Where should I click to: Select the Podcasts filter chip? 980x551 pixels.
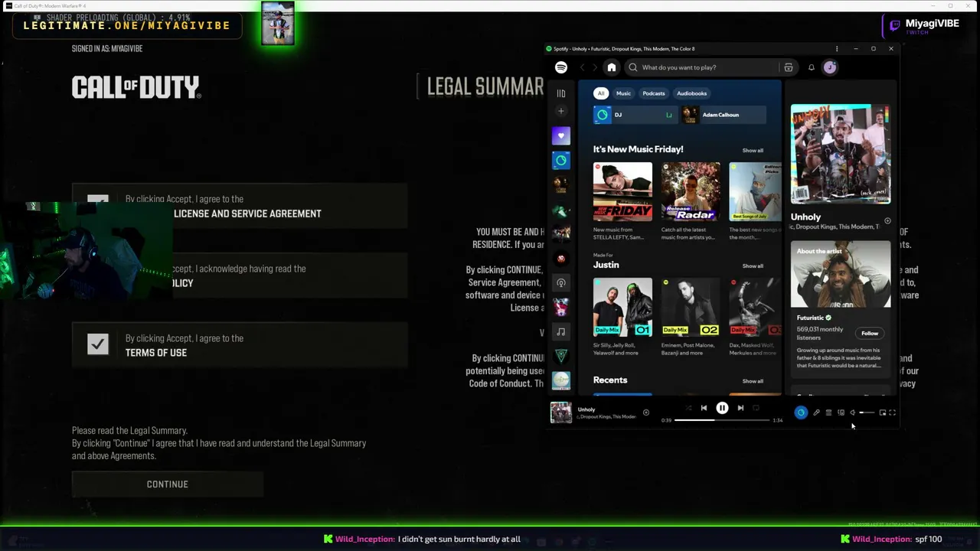point(654,93)
